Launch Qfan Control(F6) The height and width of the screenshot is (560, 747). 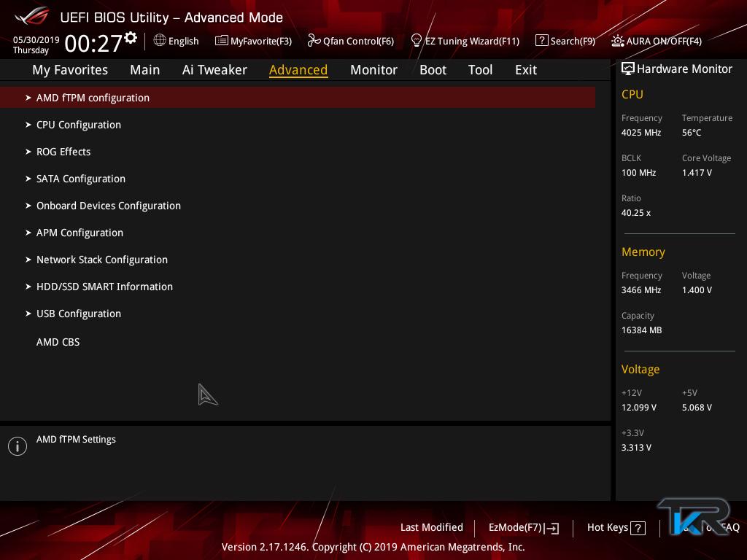[358, 41]
